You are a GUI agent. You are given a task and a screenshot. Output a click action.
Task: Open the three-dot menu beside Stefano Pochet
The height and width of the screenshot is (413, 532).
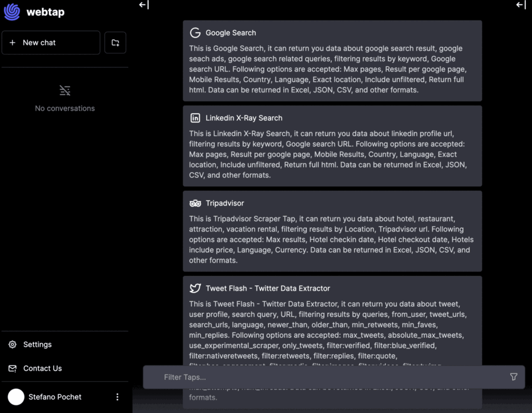(118, 397)
